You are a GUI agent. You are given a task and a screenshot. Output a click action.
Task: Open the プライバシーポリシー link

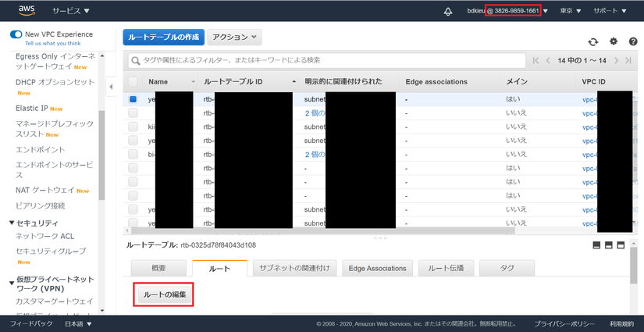(x=564, y=323)
